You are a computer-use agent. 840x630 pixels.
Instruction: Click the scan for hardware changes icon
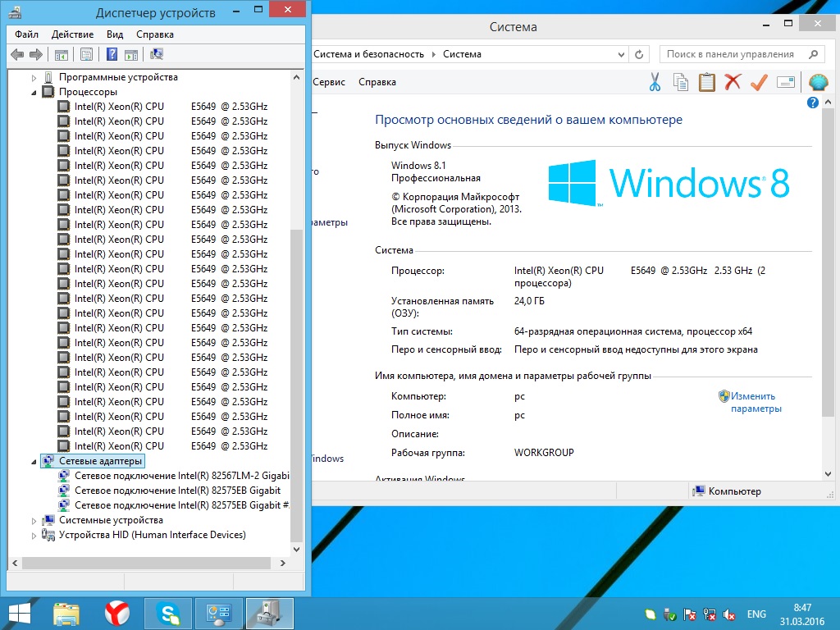click(157, 54)
